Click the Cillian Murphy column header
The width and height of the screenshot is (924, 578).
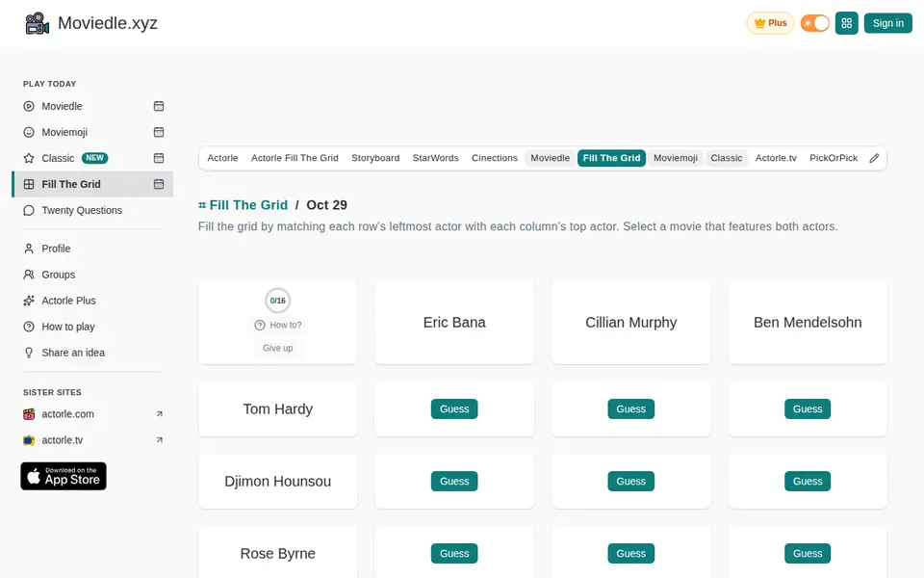click(x=630, y=322)
